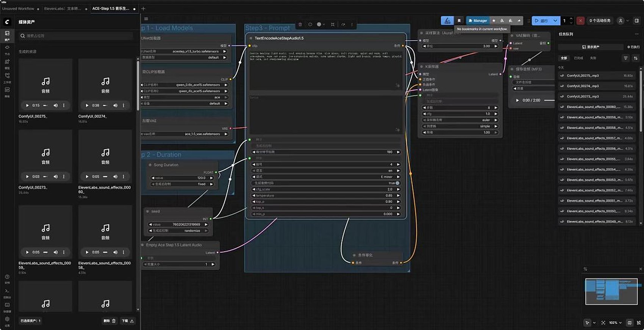Image resolution: width=644 pixels, height=330 pixels.
Task: Play the ComfyUI_00273 audio asset
Action: coord(27,177)
